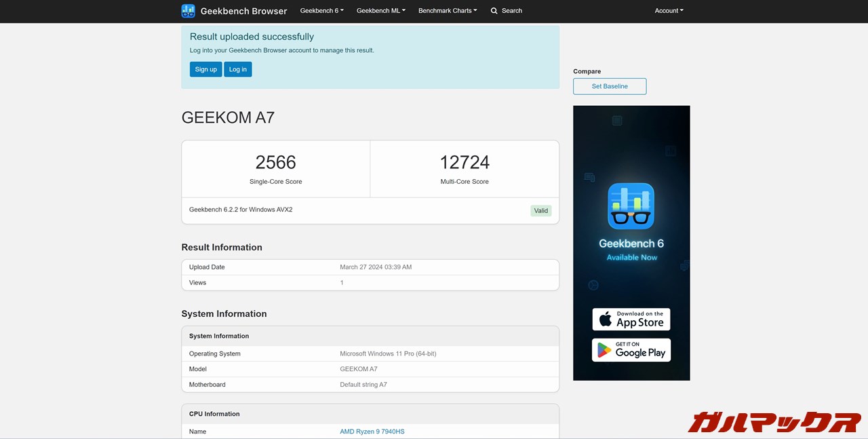Open the Account menu
Screen dimensions: 868x439
point(668,10)
